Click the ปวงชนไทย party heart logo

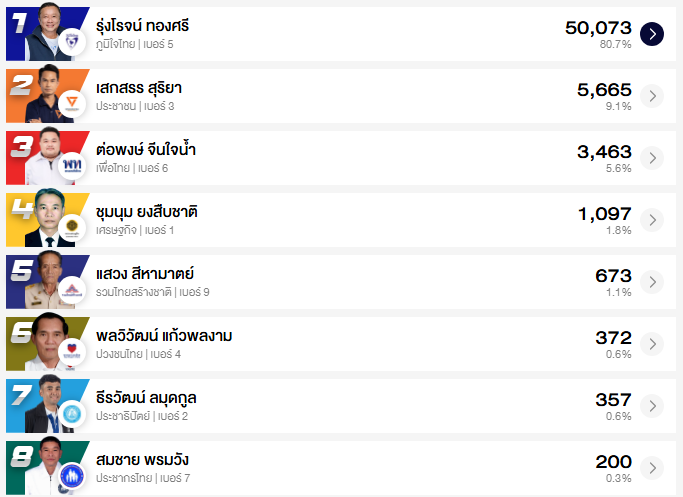[71, 352]
